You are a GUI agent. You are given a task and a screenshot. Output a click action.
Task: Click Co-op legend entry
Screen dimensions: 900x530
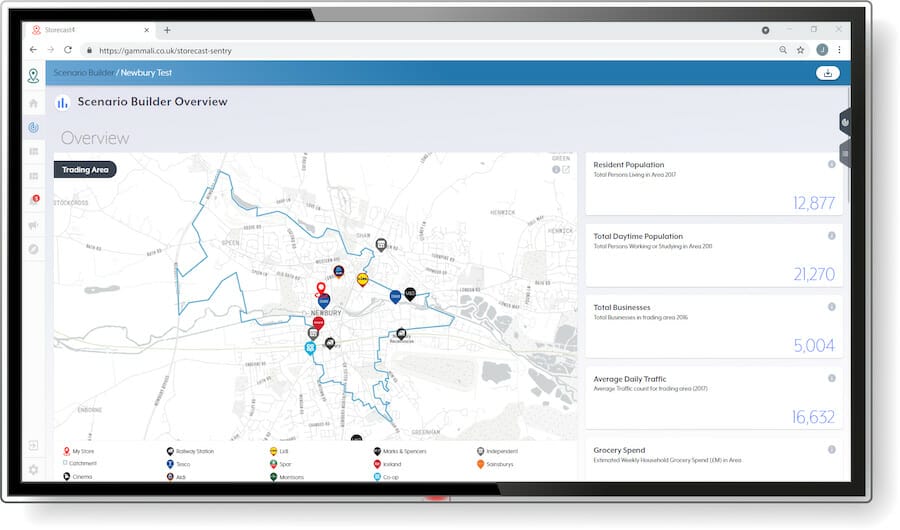coord(386,477)
